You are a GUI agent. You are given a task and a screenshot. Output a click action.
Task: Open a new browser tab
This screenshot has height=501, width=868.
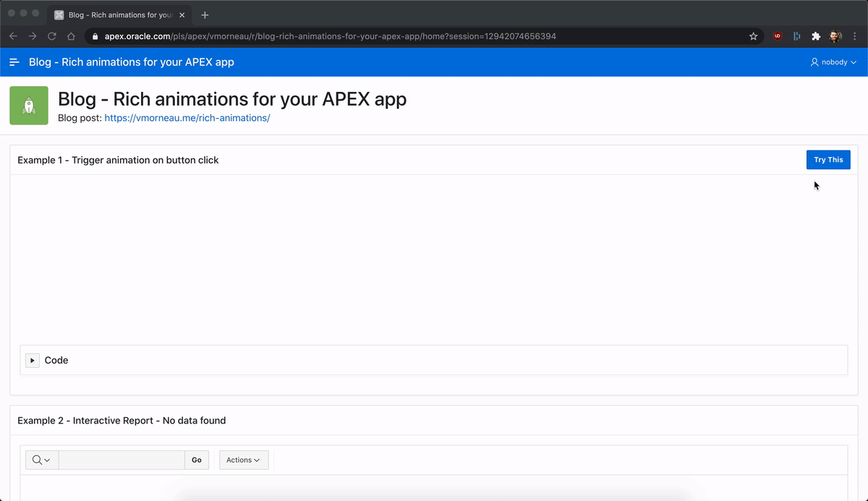click(205, 14)
